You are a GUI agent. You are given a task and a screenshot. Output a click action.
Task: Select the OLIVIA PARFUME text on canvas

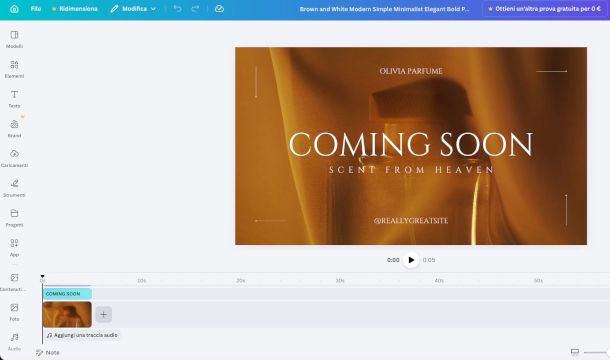411,71
